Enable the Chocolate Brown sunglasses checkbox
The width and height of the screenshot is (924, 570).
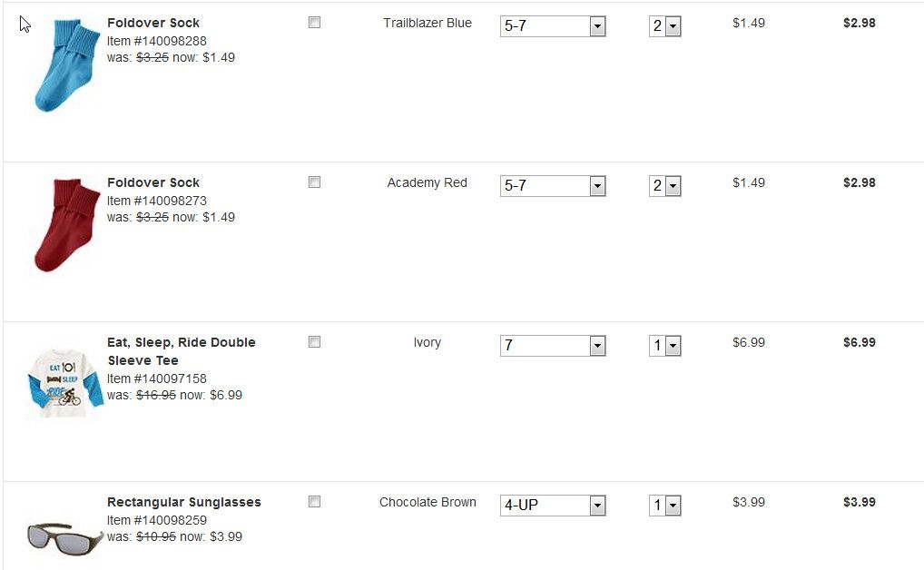coord(314,502)
